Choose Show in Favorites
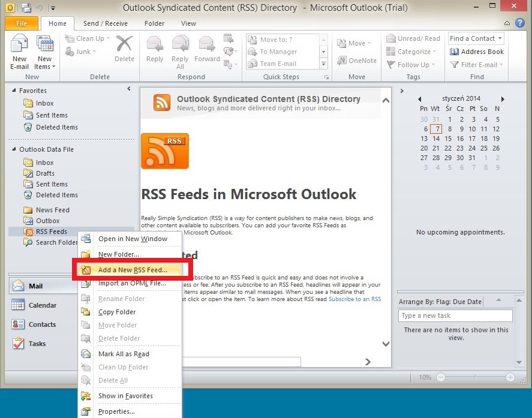The height and width of the screenshot is (418, 532). point(130,396)
